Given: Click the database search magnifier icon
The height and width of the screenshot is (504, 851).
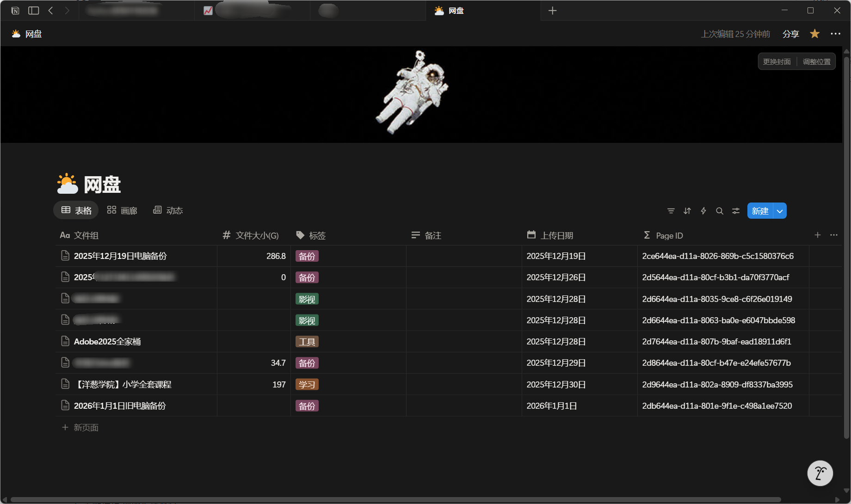Looking at the screenshot, I should pos(720,211).
